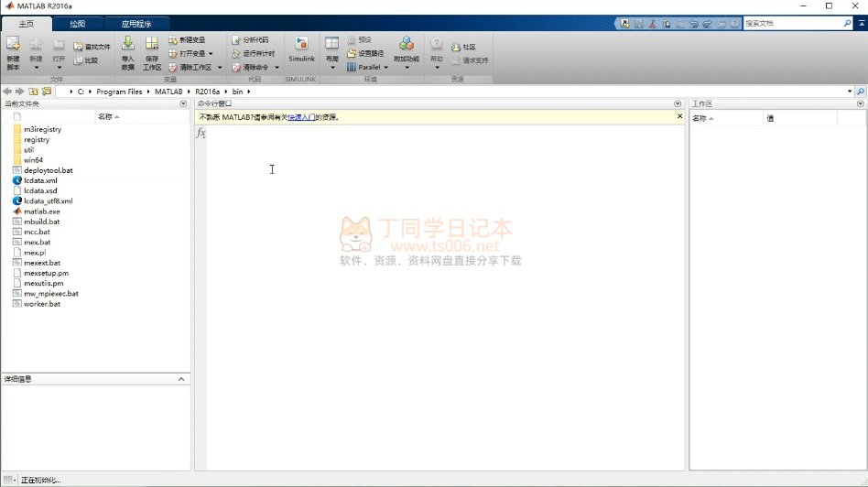Go back with the left navigation arrow

pyautogui.click(x=6, y=92)
